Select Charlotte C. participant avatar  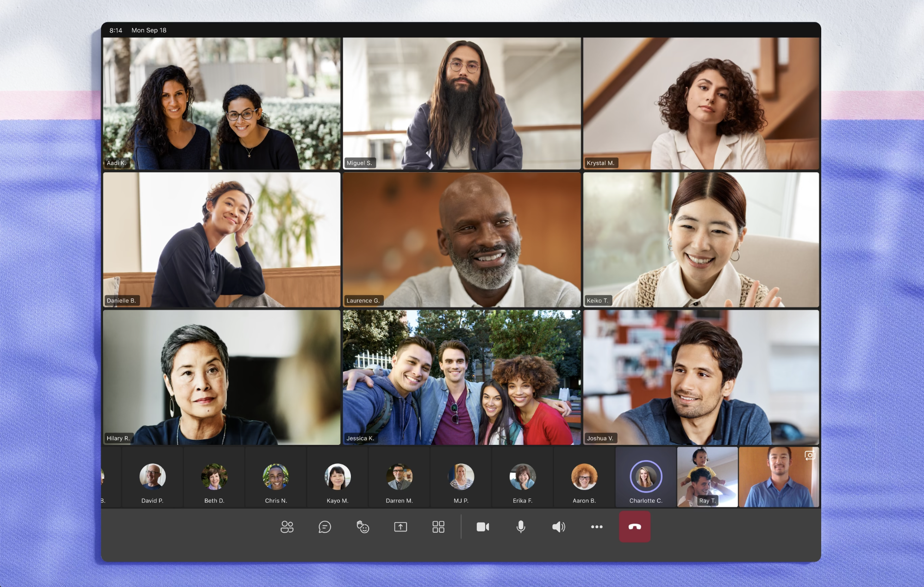pyautogui.click(x=646, y=476)
